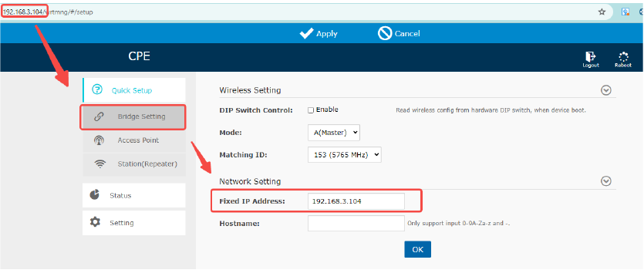Click the Bridge Setting link icon

pyautogui.click(x=99, y=116)
